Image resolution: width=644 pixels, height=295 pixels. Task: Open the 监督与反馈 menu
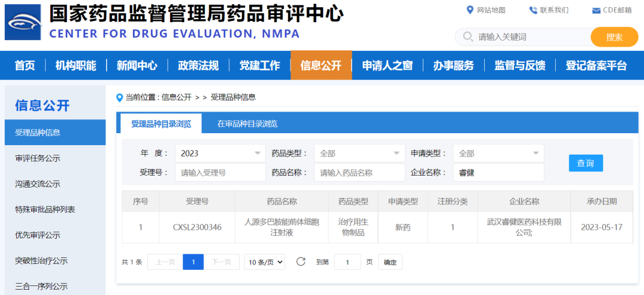click(519, 66)
